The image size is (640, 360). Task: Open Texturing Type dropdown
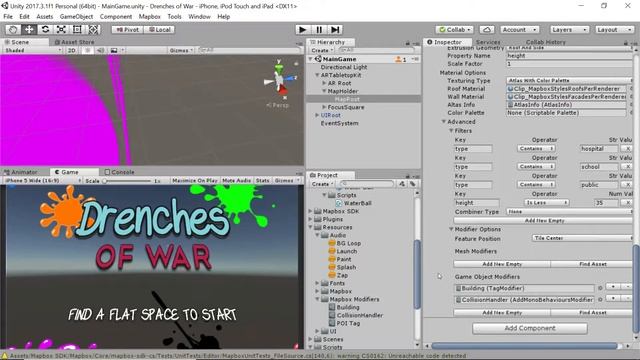(x=569, y=80)
